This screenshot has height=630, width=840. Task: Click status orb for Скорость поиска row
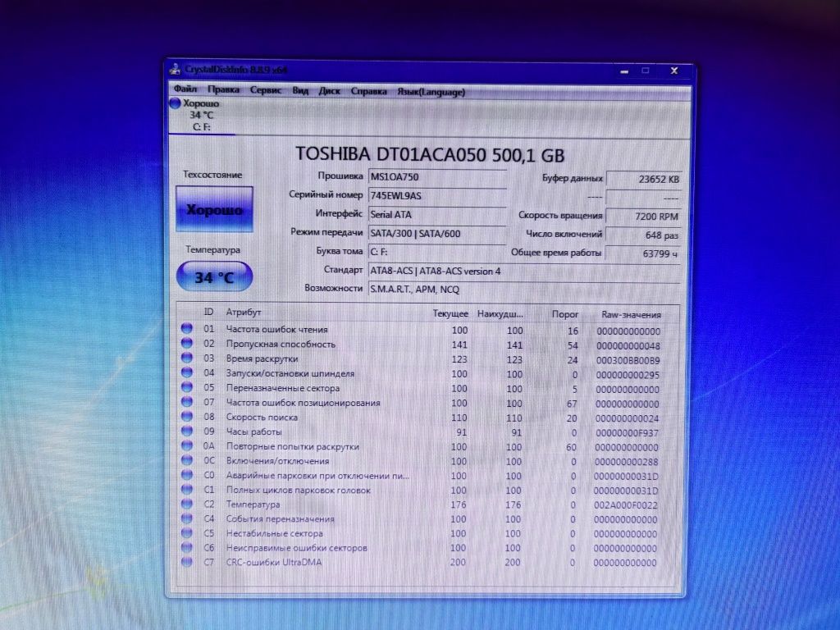click(x=187, y=416)
